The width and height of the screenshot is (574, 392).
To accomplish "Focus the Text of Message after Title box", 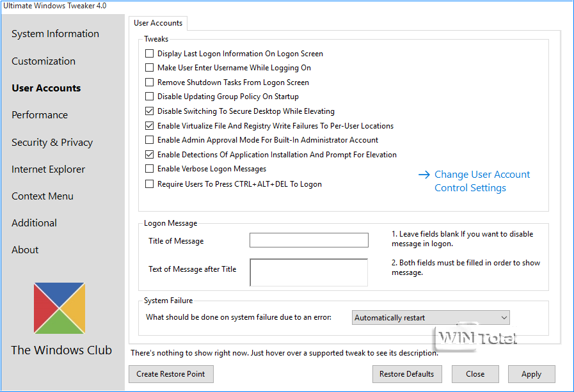I will [309, 272].
